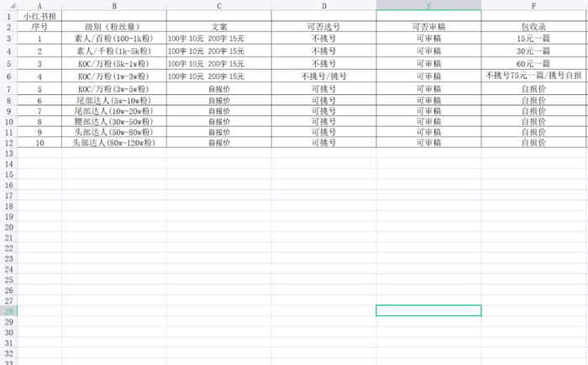This screenshot has width=588, height=365.
Task: Click the 不挑号75元一篇/挑号自报 cell
Action: coord(533,77)
